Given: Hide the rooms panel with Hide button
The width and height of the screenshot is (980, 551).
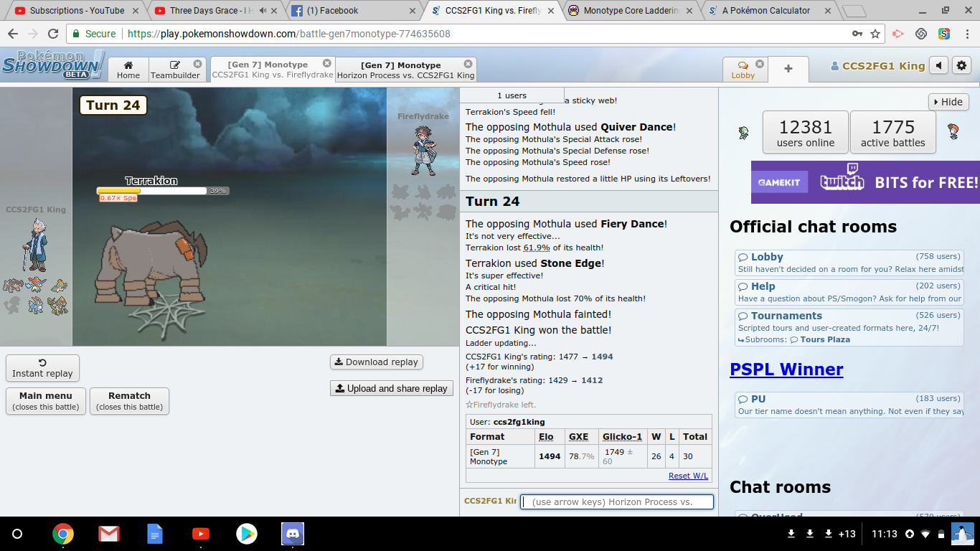Looking at the screenshot, I should [x=948, y=102].
